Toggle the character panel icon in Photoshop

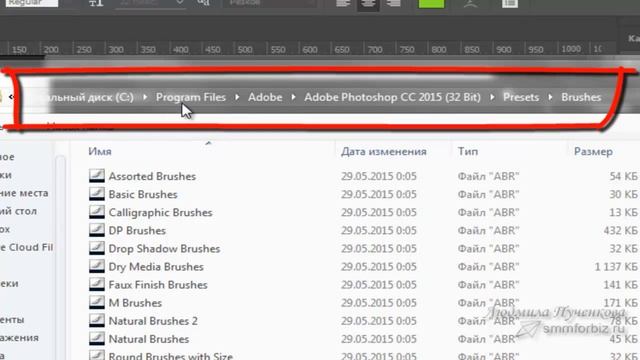[x=510, y=3]
